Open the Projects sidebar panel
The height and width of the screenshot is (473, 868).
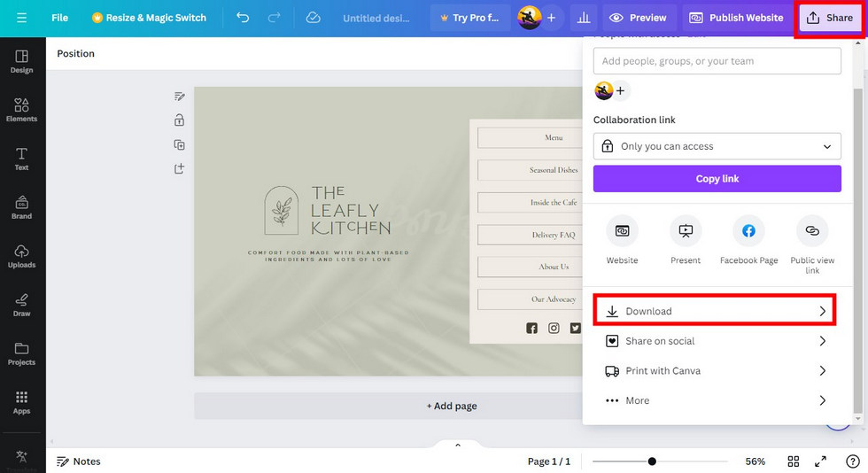pyautogui.click(x=21, y=353)
